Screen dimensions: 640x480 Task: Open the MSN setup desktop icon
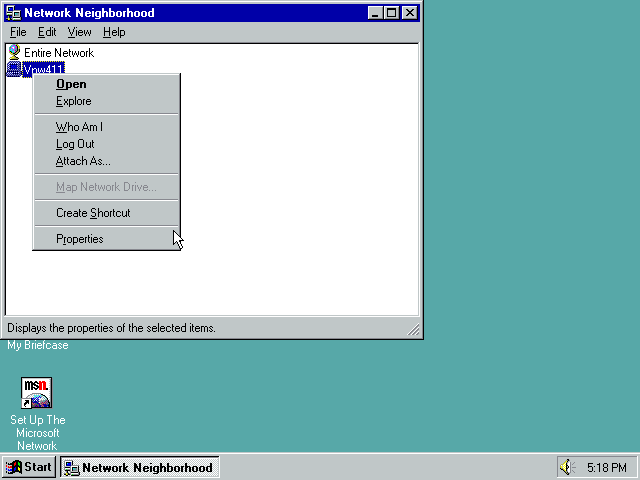[x=36, y=393]
